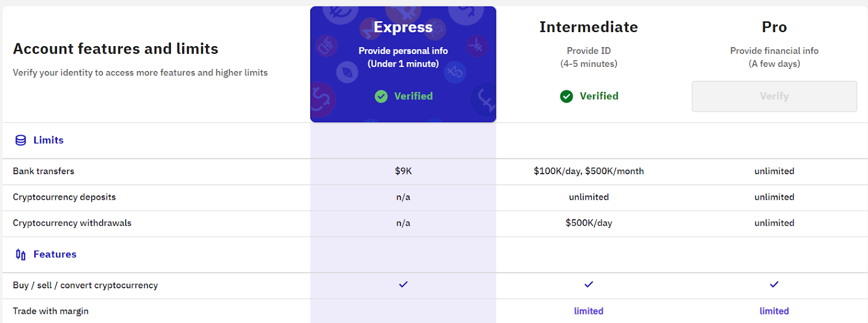Open the Pro limited margin link
Screen dimensions: 868x323
pyautogui.click(x=774, y=311)
